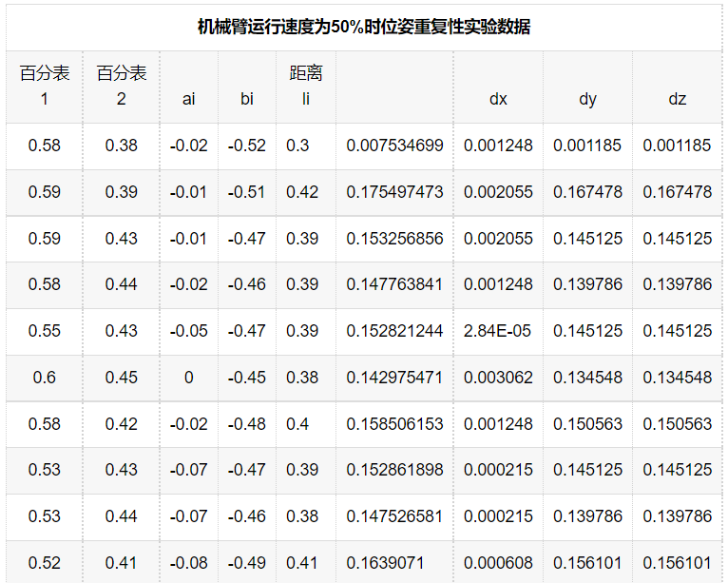Select the li distance value 0.3
728x583 pixels.
297,146
